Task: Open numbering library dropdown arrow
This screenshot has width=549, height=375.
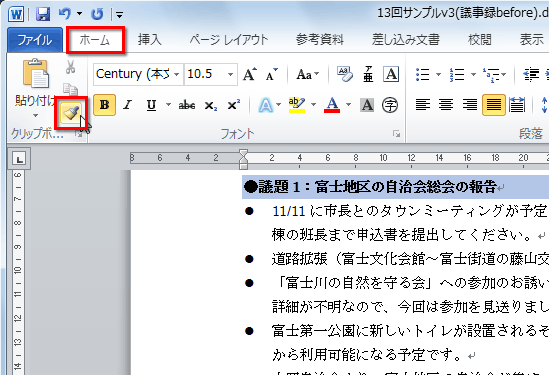Action: (x=473, y=74)
